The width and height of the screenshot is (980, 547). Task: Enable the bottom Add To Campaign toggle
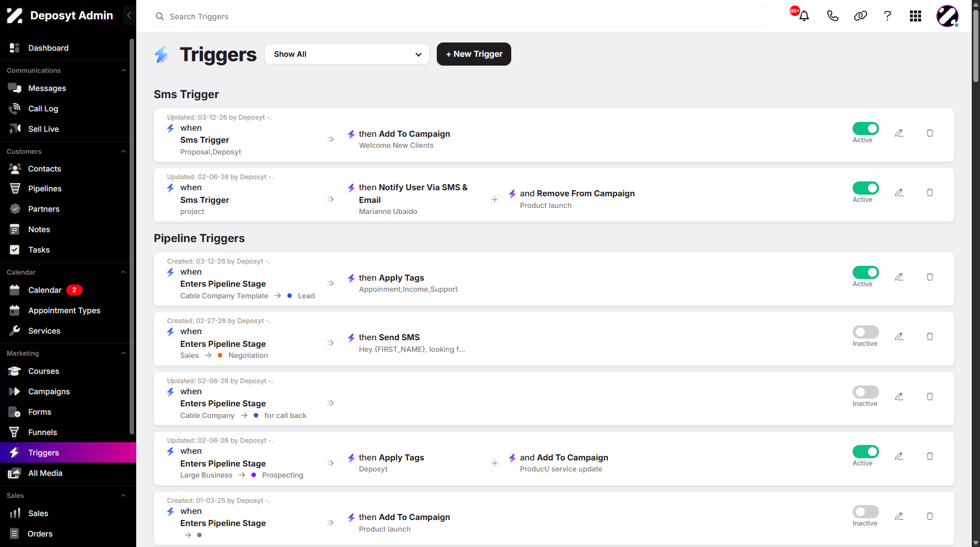[865, 512]
